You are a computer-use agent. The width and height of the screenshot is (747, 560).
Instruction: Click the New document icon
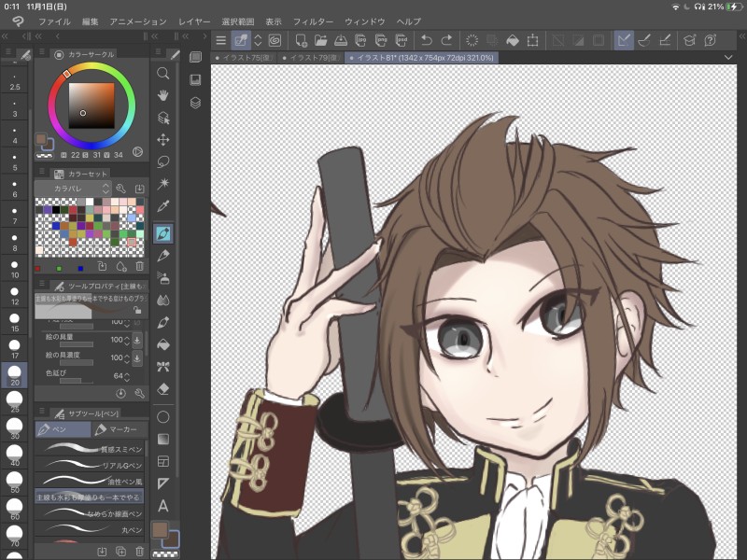(301, 40)
